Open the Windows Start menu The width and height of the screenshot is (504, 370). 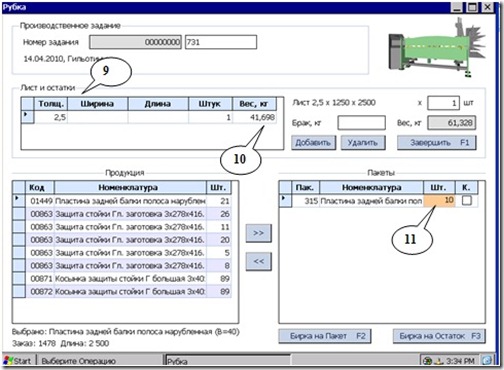pyautogui.click(x=18, y=361)
